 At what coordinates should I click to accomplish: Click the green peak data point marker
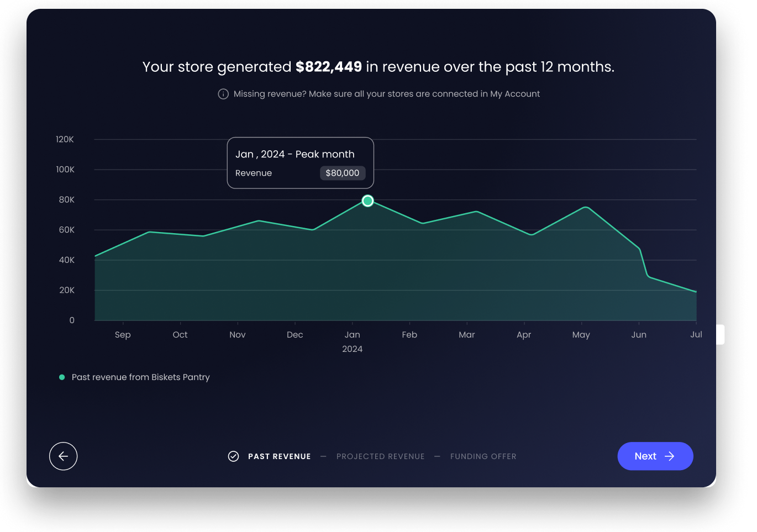(x=367, y=201)
